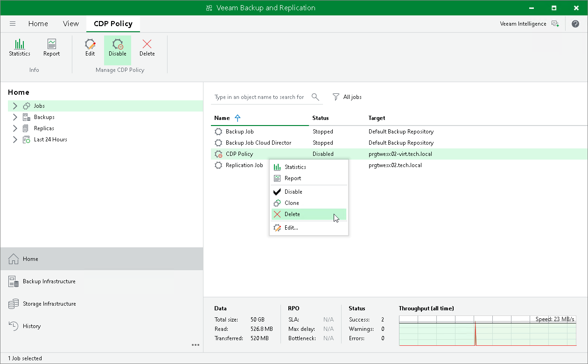Expand the Jobs tree node
This screenshot has height=364, width=588.
coord(15,106)
